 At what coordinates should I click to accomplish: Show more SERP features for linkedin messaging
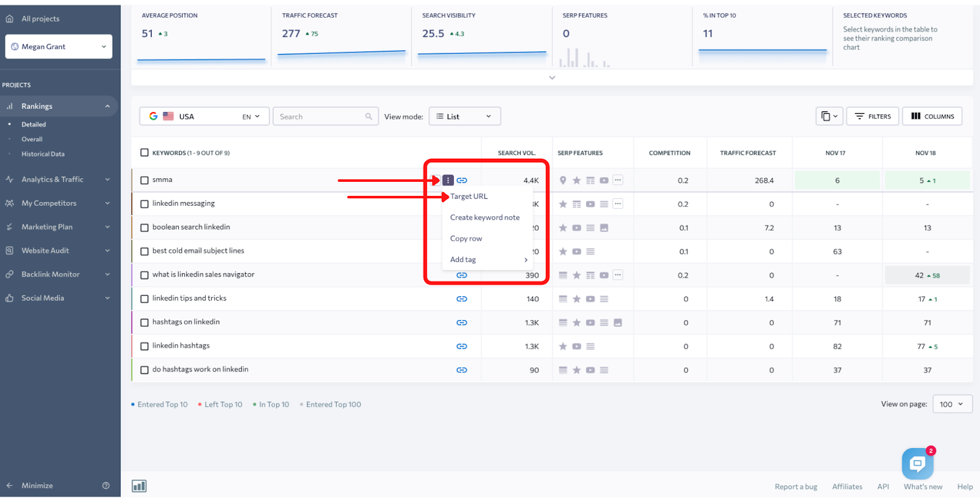(618, 204)
